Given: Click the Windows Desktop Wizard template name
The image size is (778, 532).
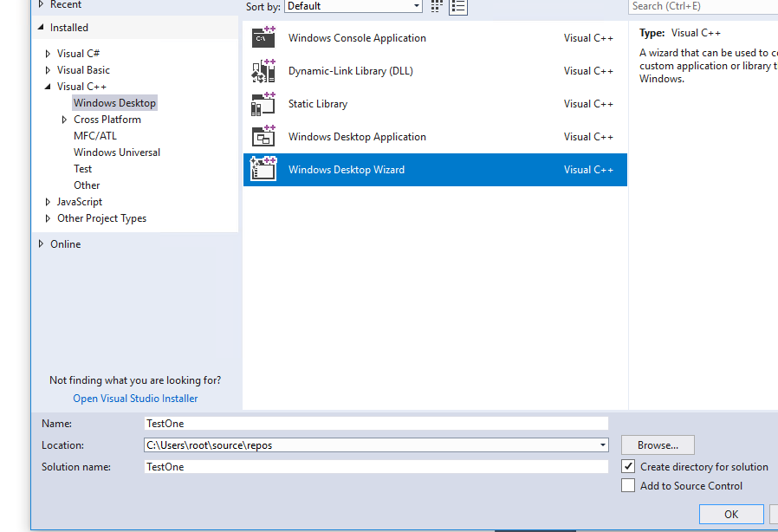Looking at the screenshot, I should [x=347, y=170].
